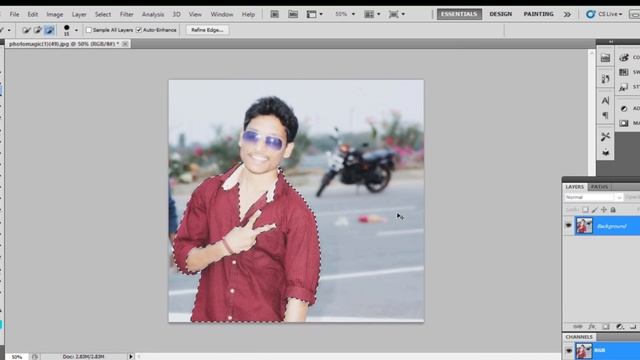Launch Bridge from the application bar

[x=275, y=14]
